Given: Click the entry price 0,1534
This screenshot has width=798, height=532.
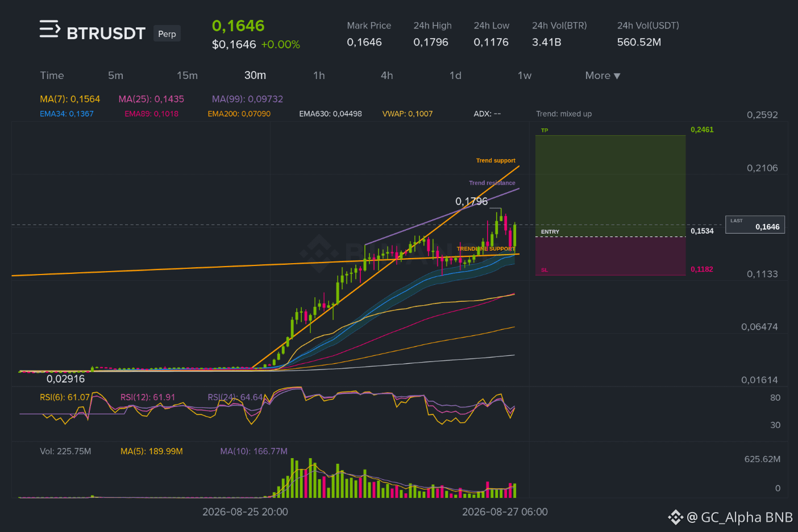Looking at the screenshot, I should coord(702,231).
